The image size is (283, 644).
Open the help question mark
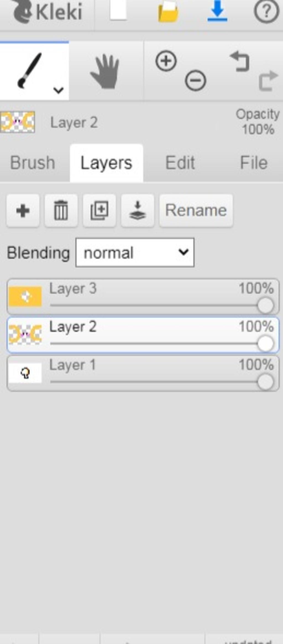[266, 11]
